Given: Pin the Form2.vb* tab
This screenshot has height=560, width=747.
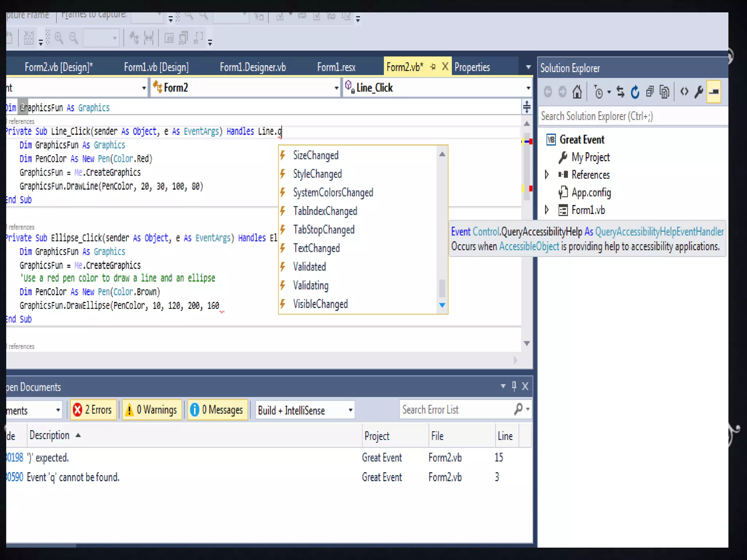Looking at the screenshot, I should pos(433,67).
